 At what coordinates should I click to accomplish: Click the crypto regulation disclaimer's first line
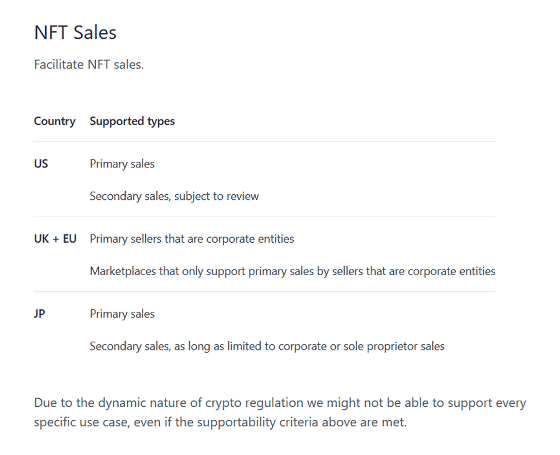pyautogui.click(x=280, y=403)
